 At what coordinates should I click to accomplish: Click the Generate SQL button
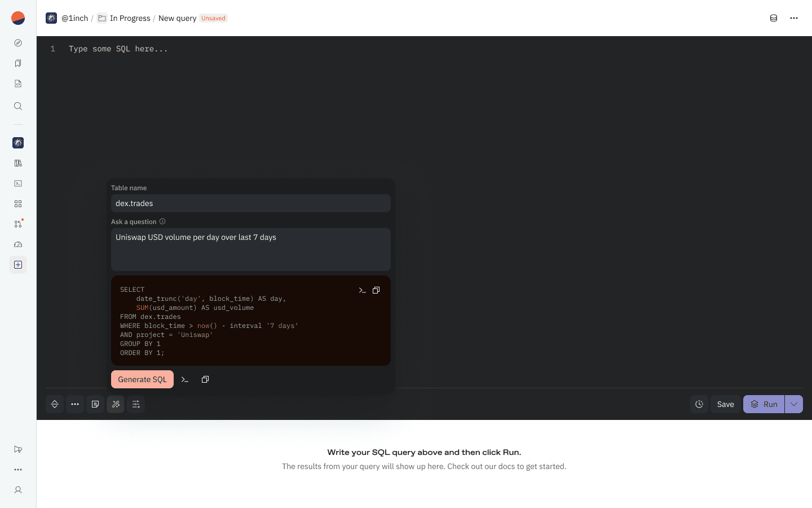click(142, 379)
